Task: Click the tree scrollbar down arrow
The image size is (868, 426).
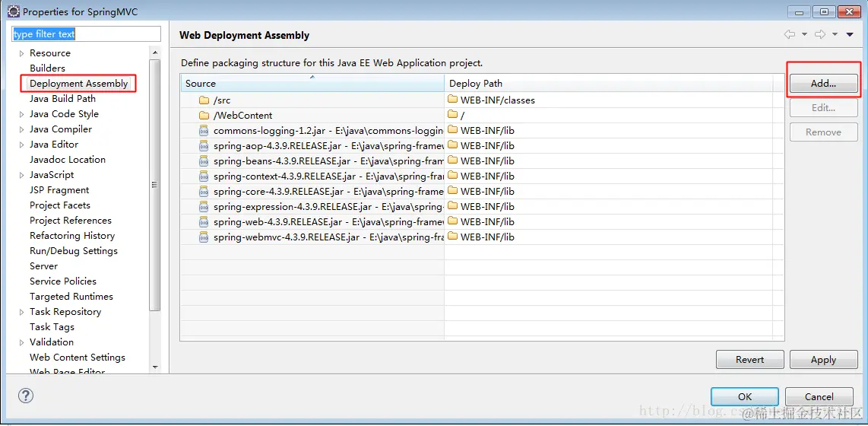Action: click(155, 367)
